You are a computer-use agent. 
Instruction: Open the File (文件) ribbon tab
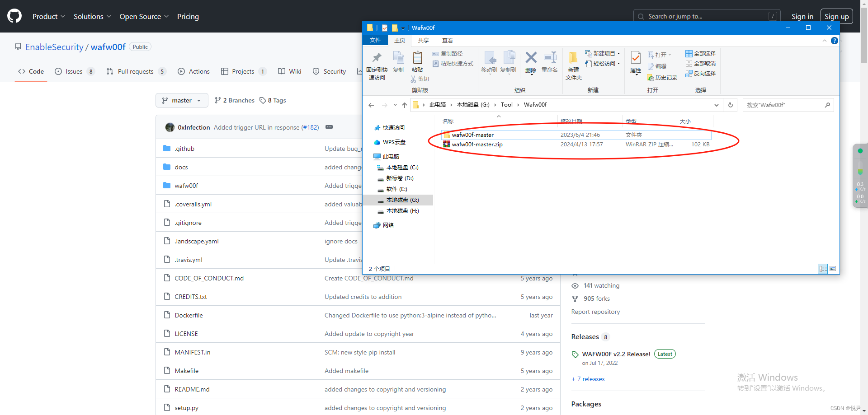375,41
